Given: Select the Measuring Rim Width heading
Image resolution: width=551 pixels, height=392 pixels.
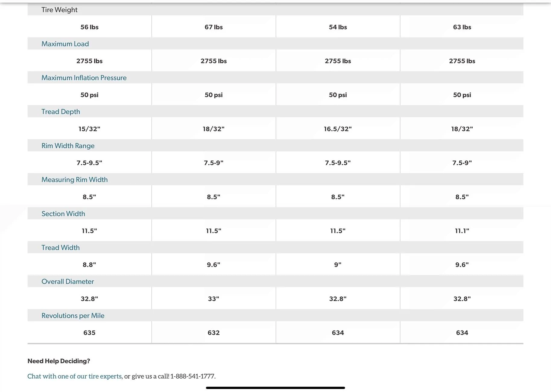Looking at the screenshot, I should click(74, 180).
